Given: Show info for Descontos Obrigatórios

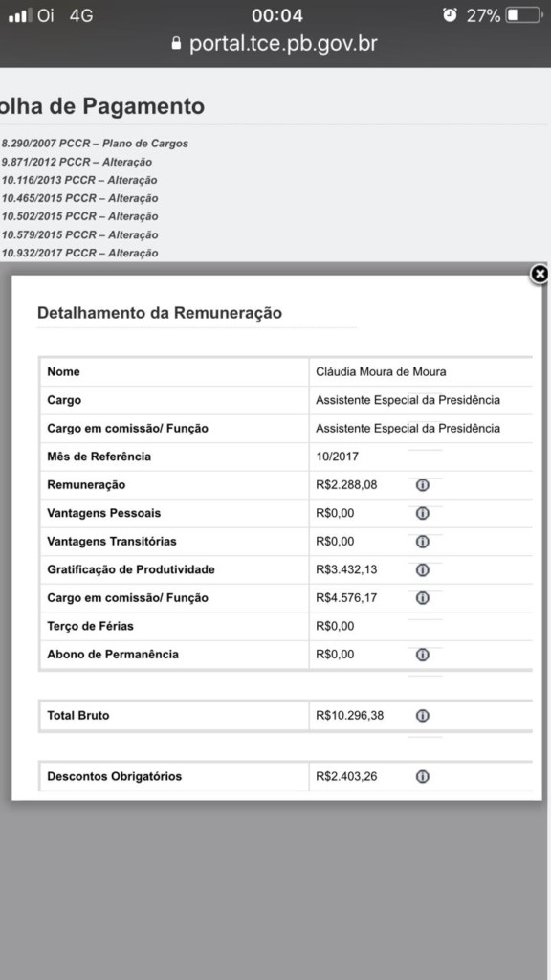Looking at the screenshot, I should coord(422,777).
